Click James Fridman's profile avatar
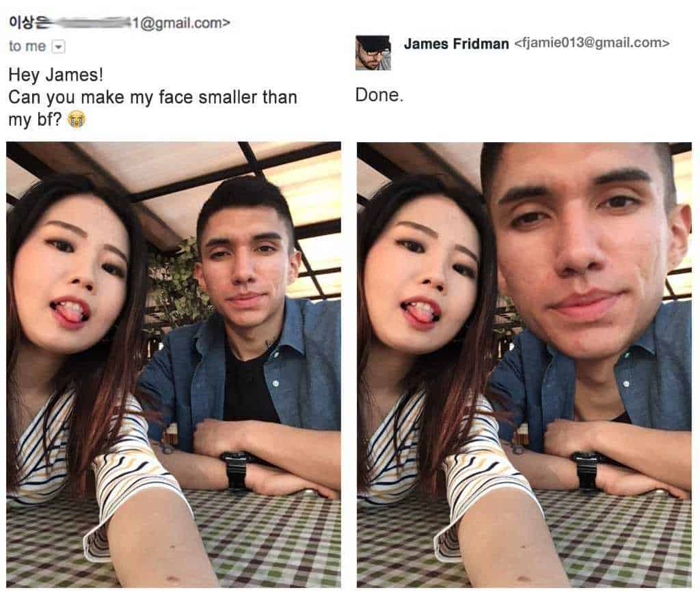 tap(373, 53)
